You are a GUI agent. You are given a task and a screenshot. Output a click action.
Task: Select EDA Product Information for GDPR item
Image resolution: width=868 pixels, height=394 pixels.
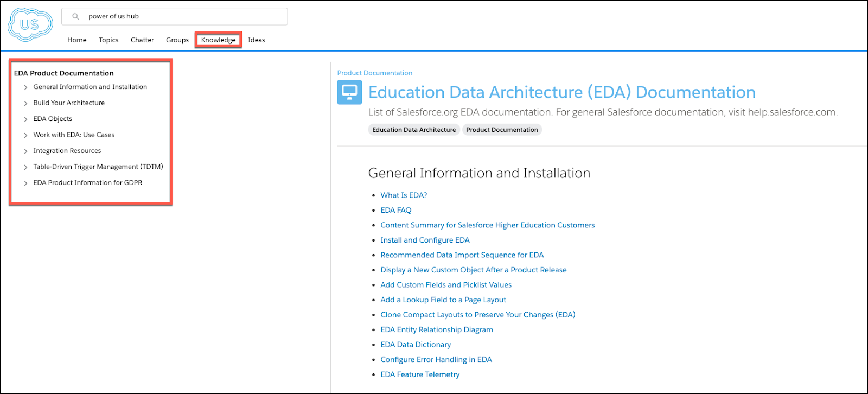(x=88, y=183)
